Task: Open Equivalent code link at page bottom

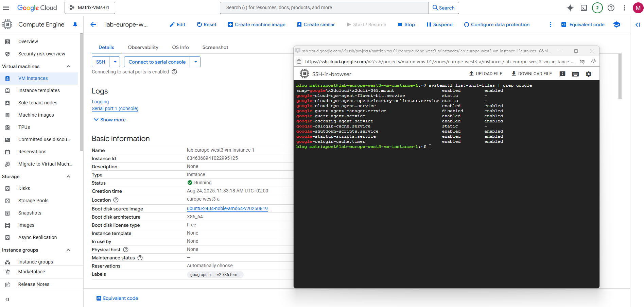Action: pyautogui.click(x=117, y=298)
